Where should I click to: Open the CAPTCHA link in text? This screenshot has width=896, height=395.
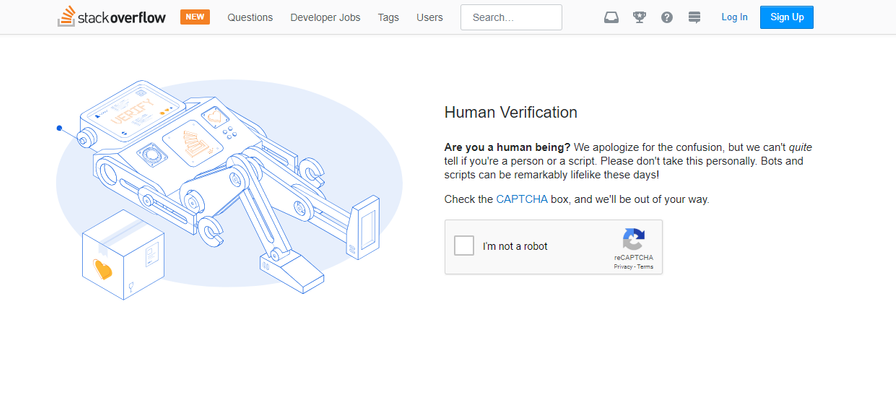[522, 200]
